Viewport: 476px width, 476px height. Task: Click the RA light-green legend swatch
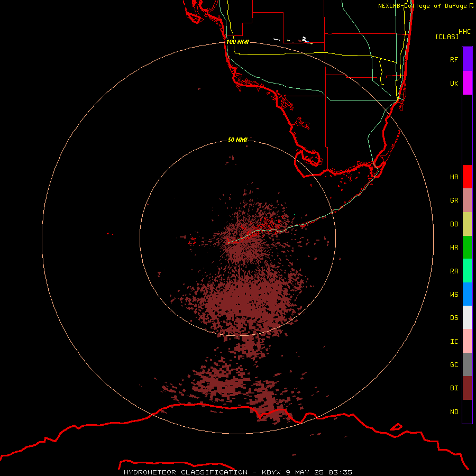coord(467,271)
